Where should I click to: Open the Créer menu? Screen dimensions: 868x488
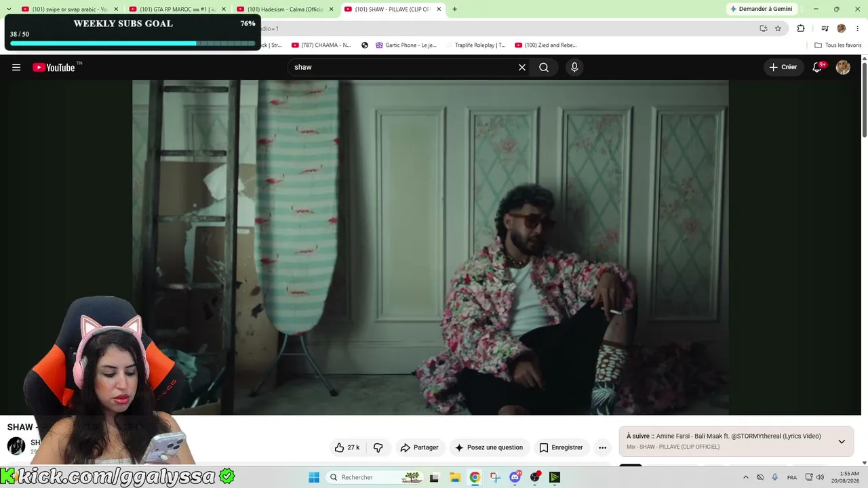(783, 67)
